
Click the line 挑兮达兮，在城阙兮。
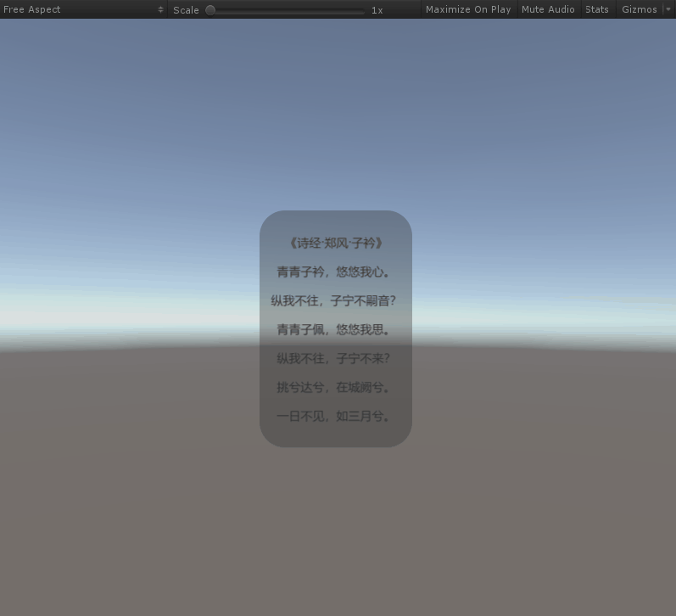pyautogui.click(x=332, y=388)
